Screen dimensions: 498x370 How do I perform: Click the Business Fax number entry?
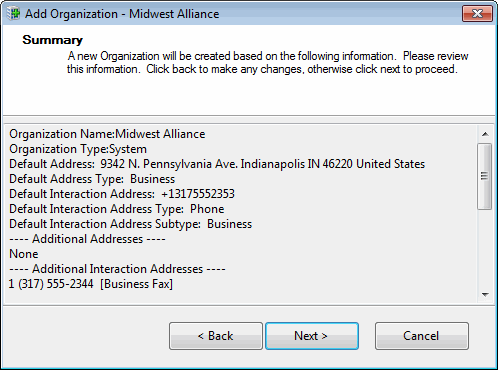91,284
